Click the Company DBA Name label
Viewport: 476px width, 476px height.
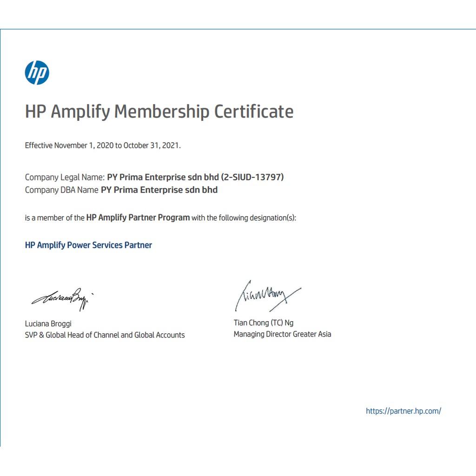pos(61,190)
